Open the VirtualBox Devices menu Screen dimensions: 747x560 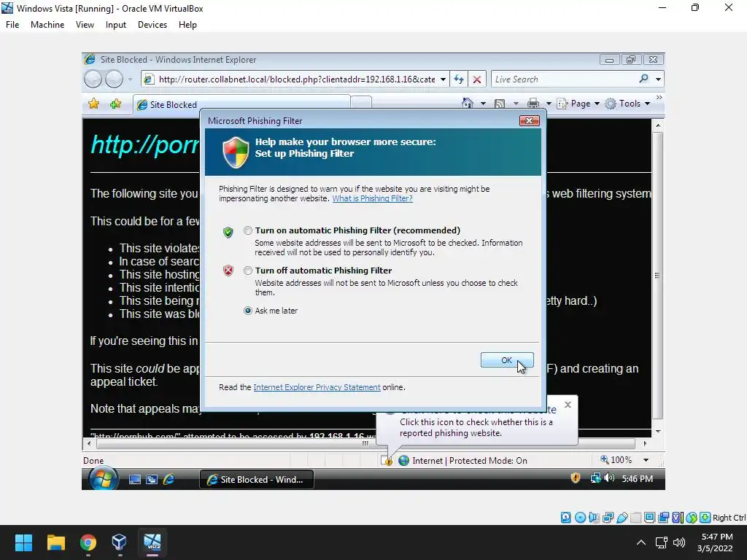coord(152,25)
